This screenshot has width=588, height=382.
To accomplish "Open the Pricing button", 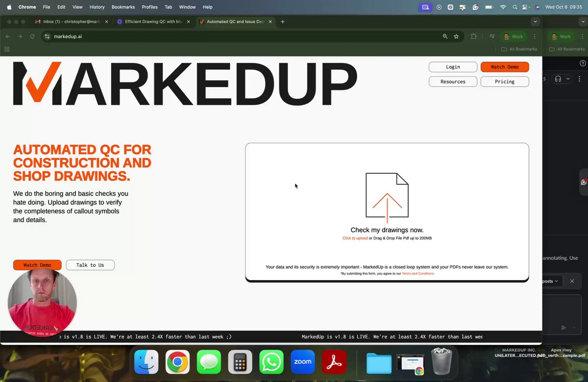I will pos(504,82).
